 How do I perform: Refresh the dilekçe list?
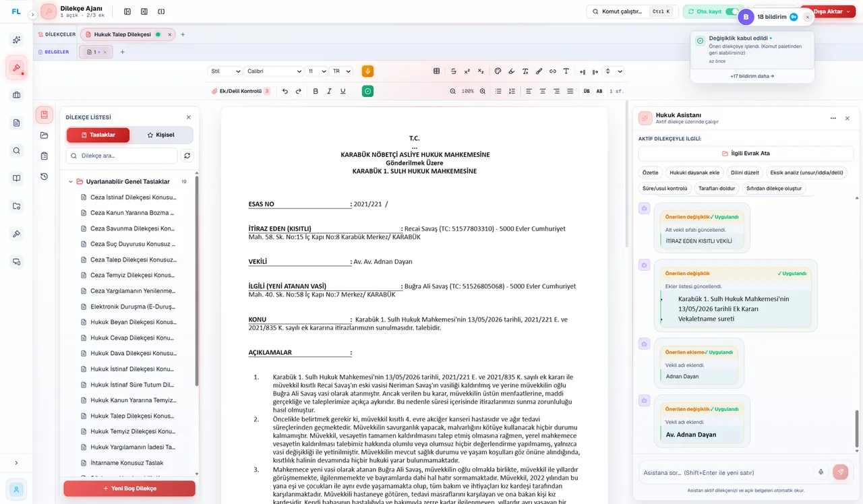187,156
